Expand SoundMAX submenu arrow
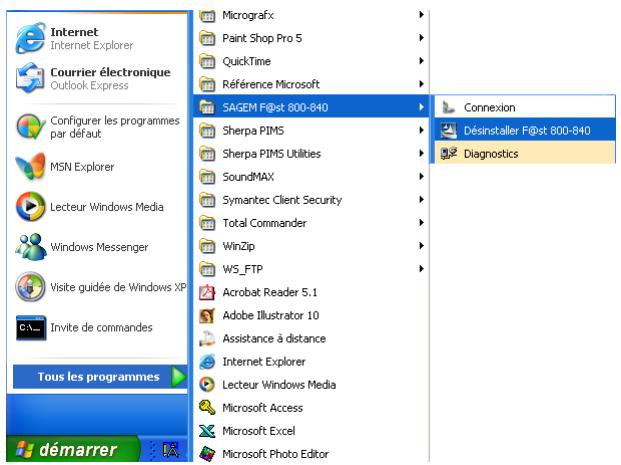 pyautogui.click(x=421, y=177)
